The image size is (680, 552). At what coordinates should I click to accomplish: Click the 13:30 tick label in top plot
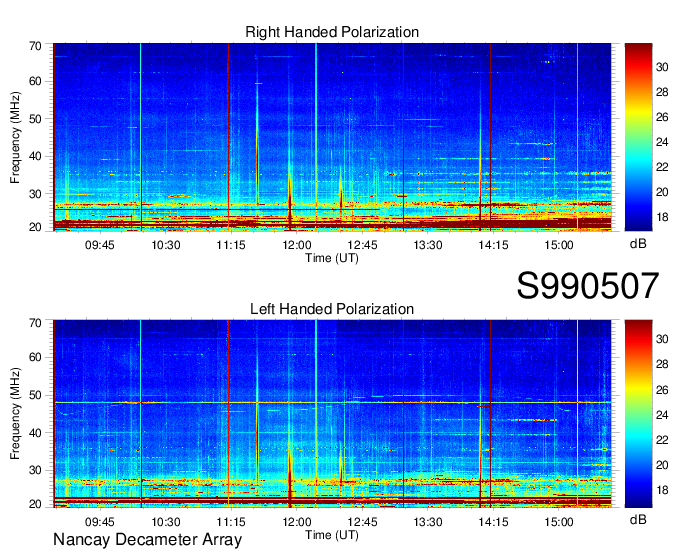pos(428,245)
